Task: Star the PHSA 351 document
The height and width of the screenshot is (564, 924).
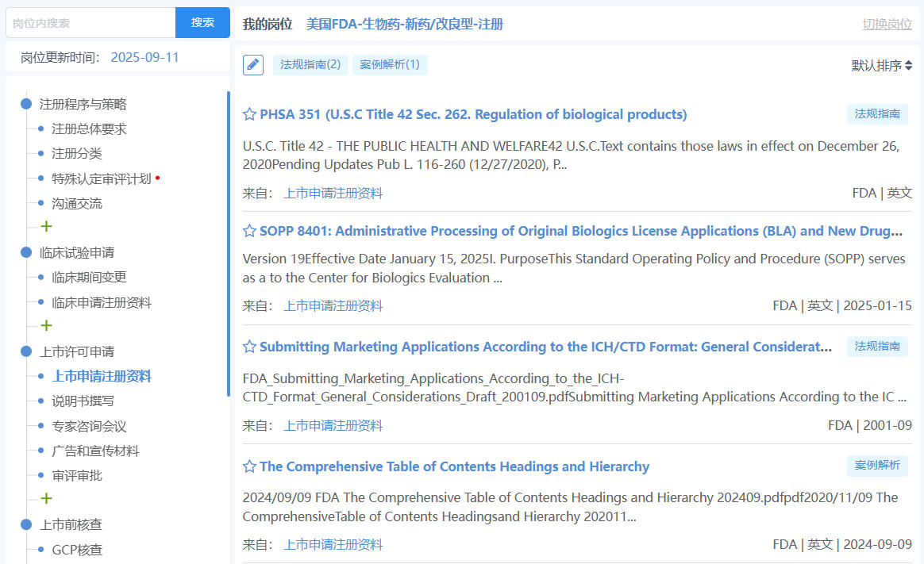Action: point(249,114)
